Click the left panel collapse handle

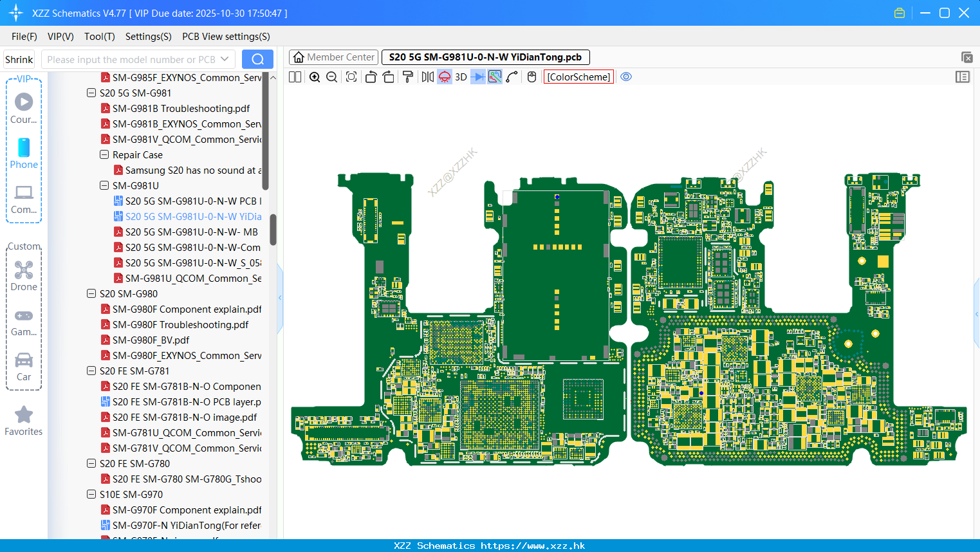[x=280, y=297]
